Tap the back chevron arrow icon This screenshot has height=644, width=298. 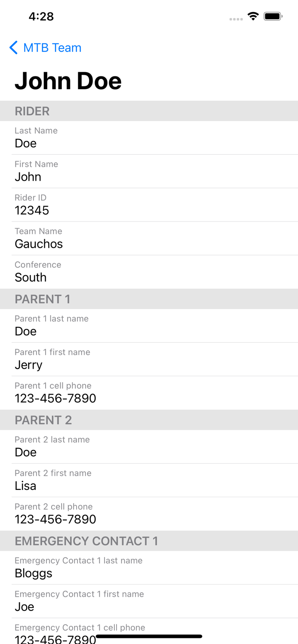pos(13,48)
